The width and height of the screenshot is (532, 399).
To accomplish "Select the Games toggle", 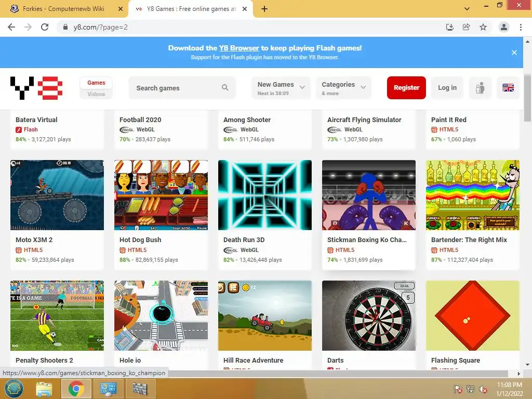I will [x=96, y=83].
